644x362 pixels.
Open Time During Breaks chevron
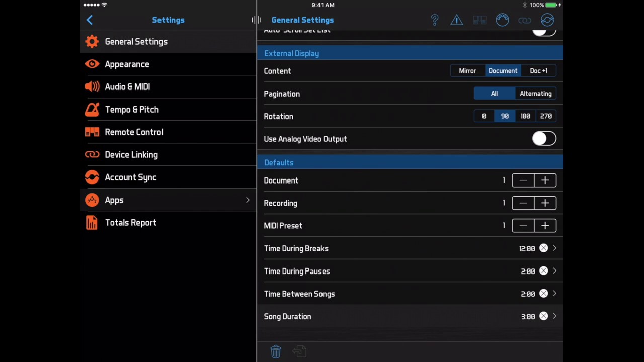(x=554, y=248)
